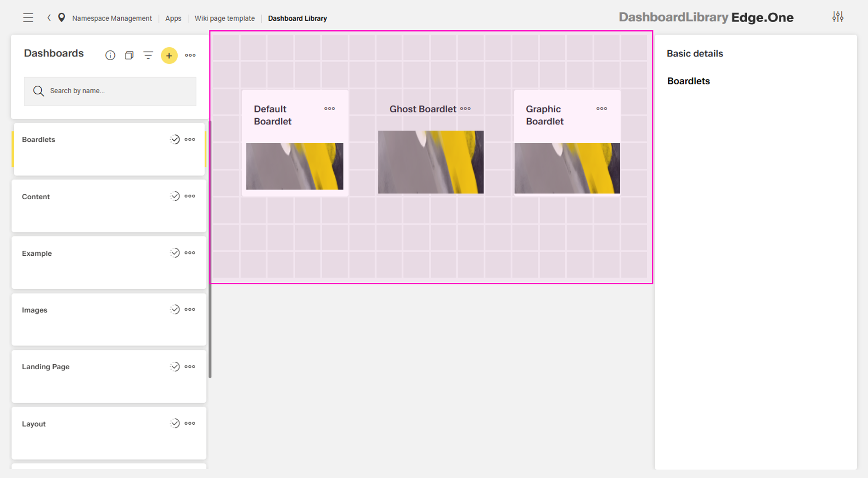Open more options for Ghost Boardlet

(465, 109)
